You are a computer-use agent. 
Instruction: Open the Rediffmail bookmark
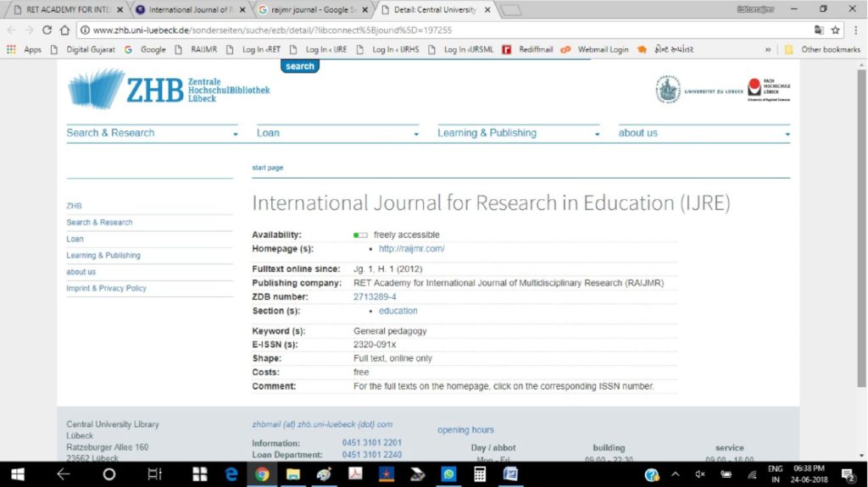(527, 49)
